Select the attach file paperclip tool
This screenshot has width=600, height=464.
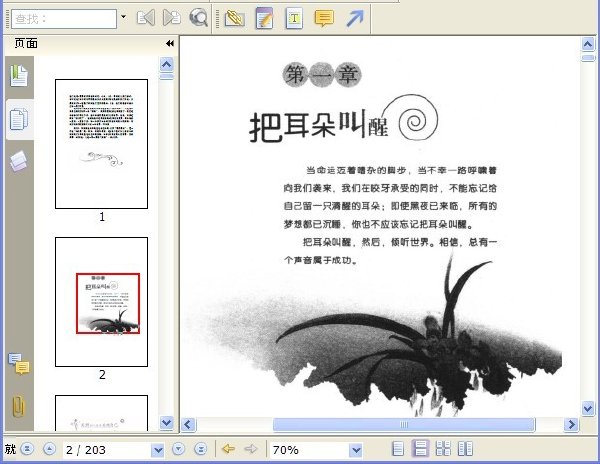tap(235, 18)
